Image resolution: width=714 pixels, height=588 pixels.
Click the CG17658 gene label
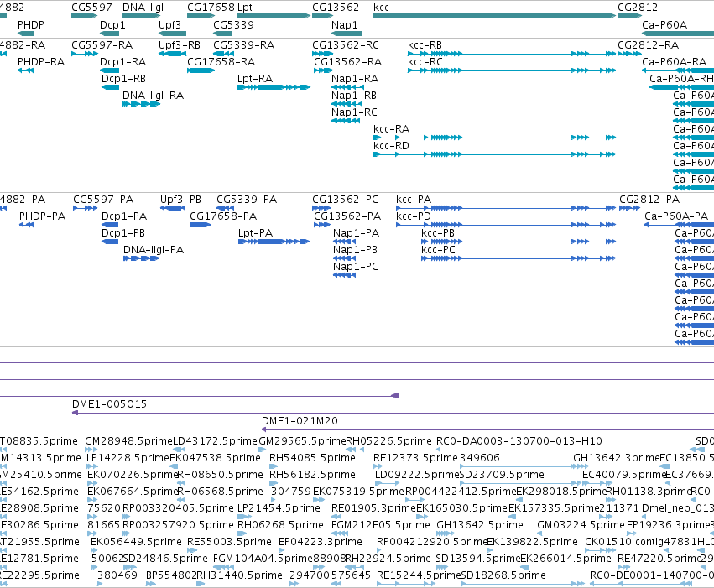[x=211, y=8]
